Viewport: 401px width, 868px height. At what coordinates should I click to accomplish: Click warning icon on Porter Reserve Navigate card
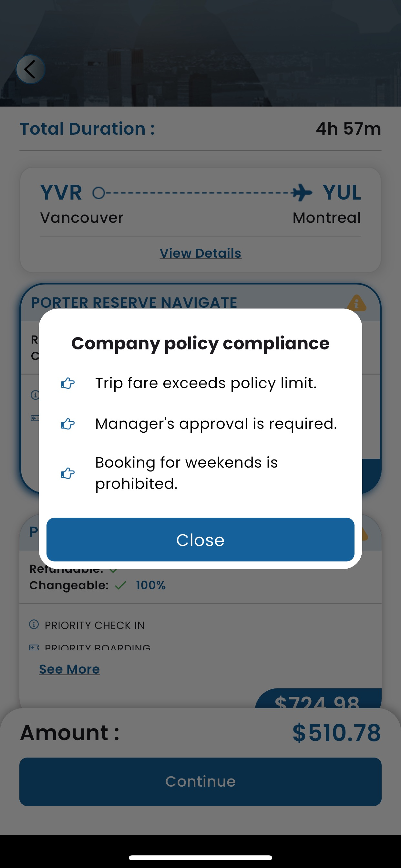[x=356, y=303]
